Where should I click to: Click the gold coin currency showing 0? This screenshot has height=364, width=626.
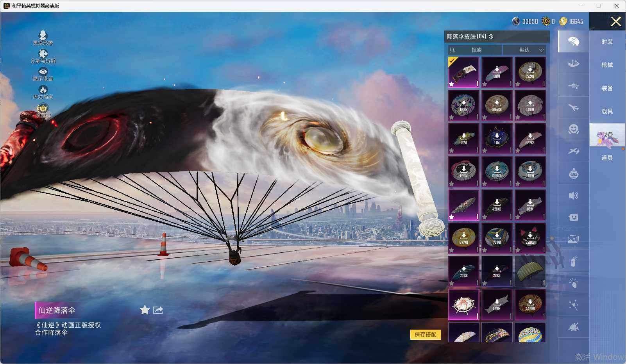549,21
